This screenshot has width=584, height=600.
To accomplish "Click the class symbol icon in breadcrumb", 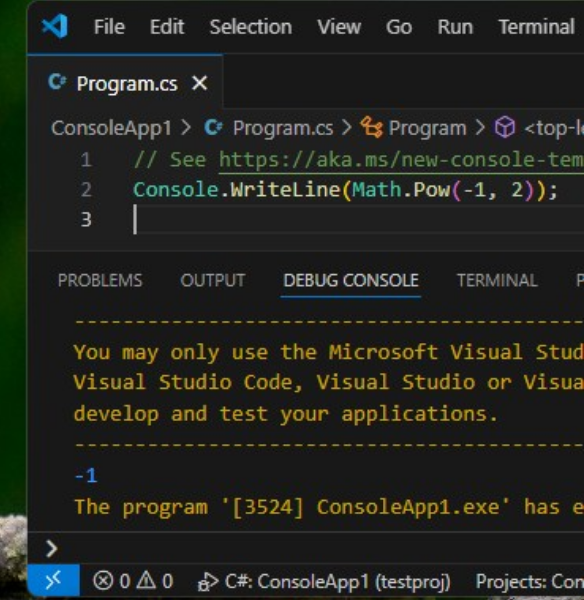I will (371, 127).
